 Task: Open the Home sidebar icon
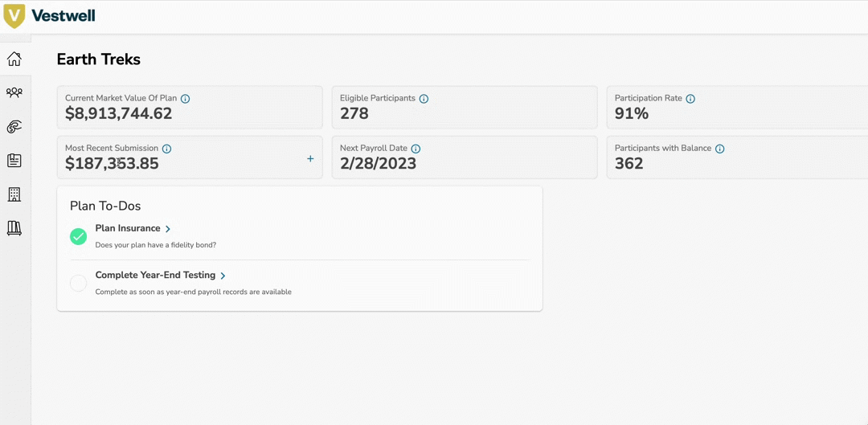14,59
